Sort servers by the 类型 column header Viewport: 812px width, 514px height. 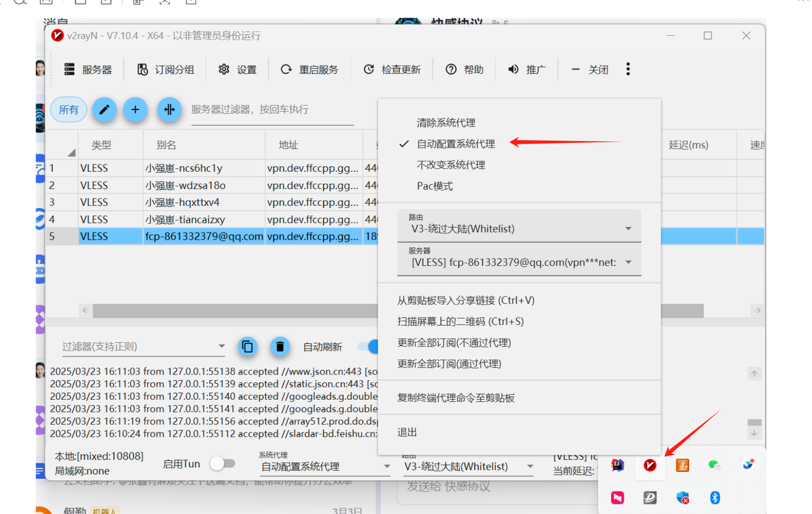tap(110, 145)
